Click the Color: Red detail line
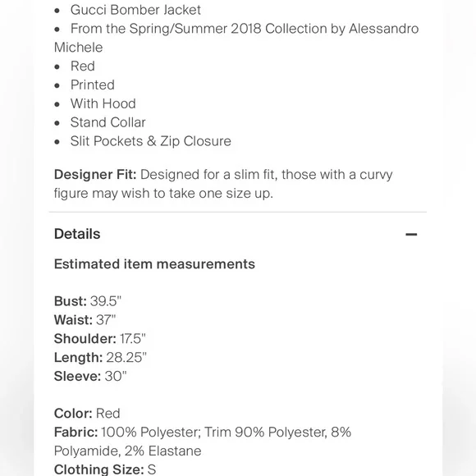The height and width of the screenshot is (476, 476). [87, 414]
